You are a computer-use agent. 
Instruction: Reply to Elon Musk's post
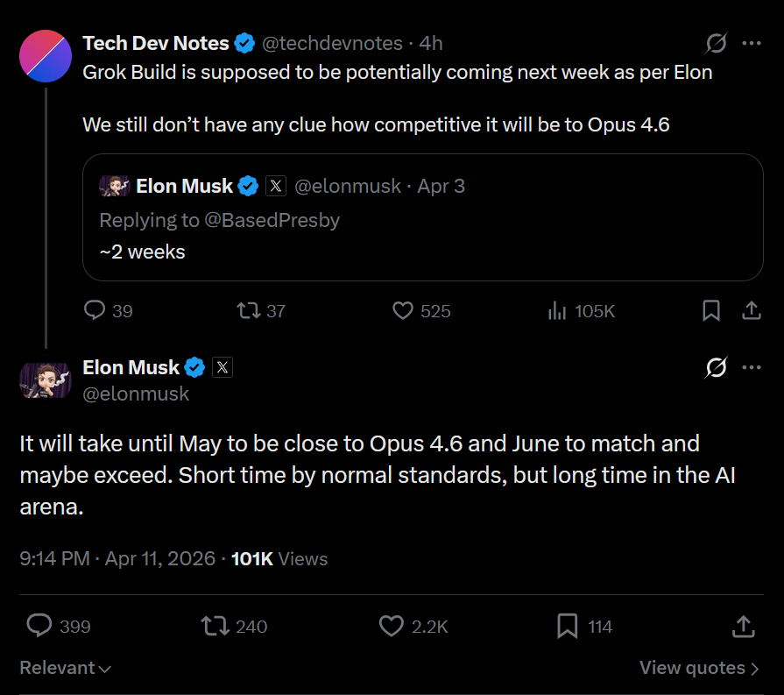39,626
